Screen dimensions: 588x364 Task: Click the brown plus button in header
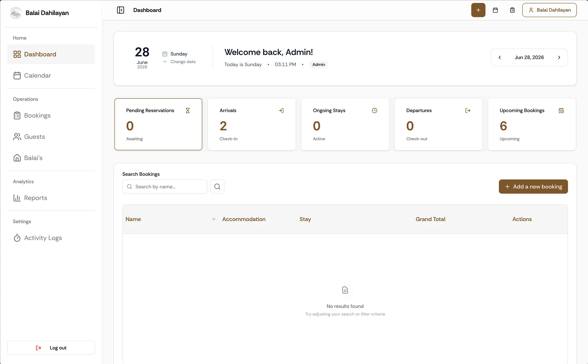478,10
